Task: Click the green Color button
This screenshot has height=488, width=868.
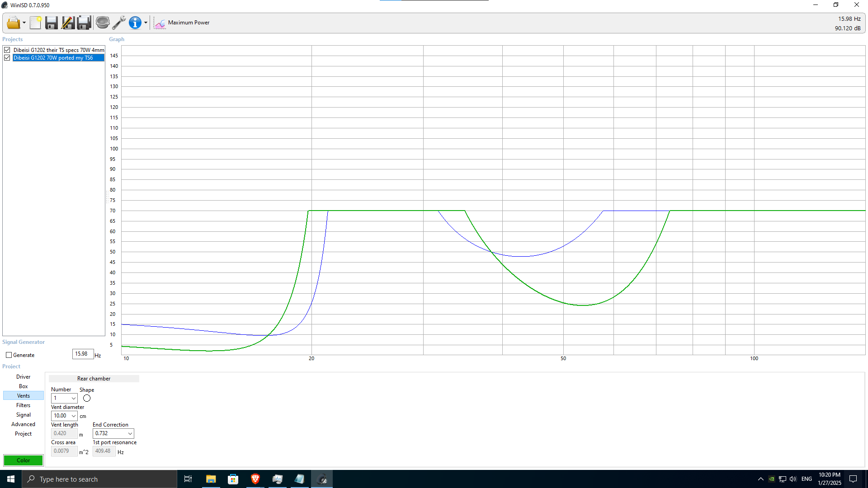Action: pyautogui.click(x=24, y=460)
